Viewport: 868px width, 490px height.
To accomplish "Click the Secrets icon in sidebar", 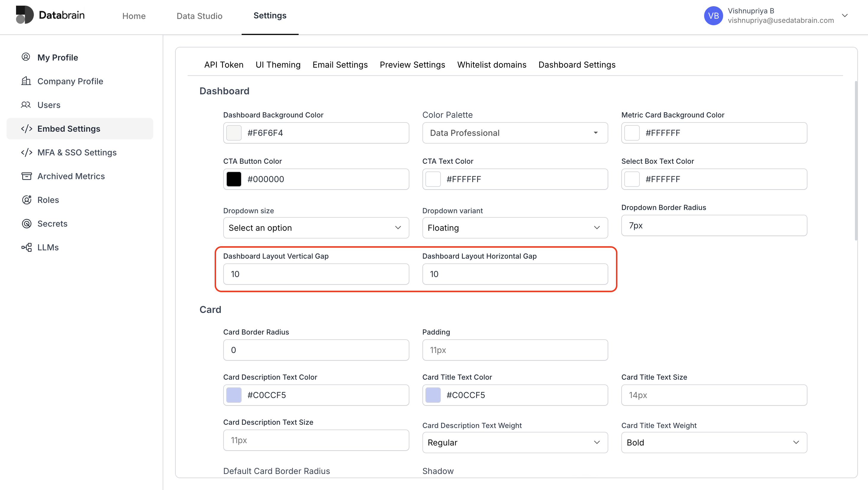I will click(x=26, y=223).
